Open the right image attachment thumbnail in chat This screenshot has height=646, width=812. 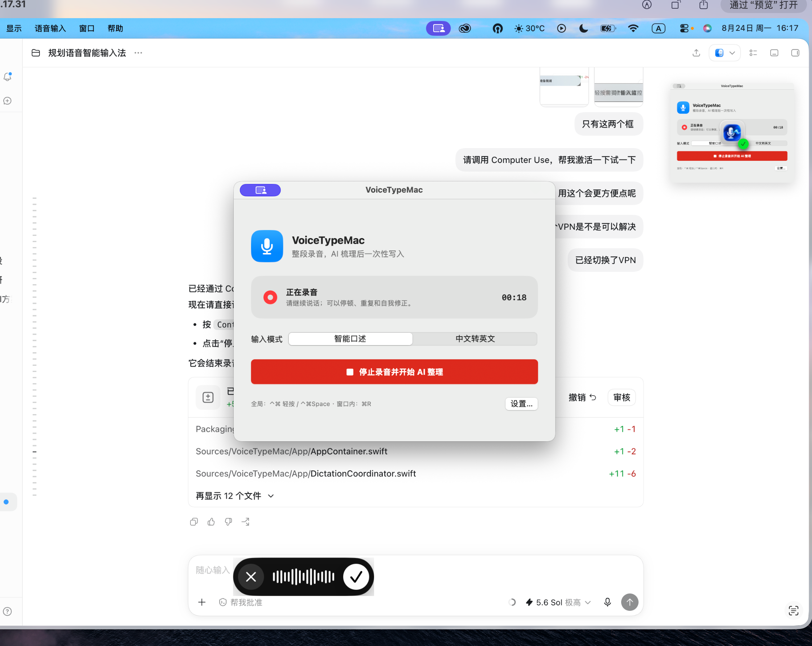pos(618,87)
